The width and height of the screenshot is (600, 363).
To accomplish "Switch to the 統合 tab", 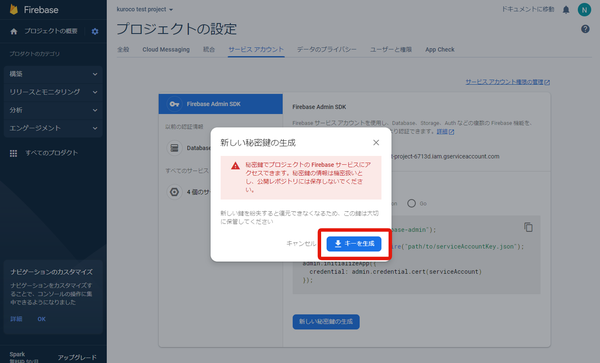I will pyautogui.click(x=209, y=49).
